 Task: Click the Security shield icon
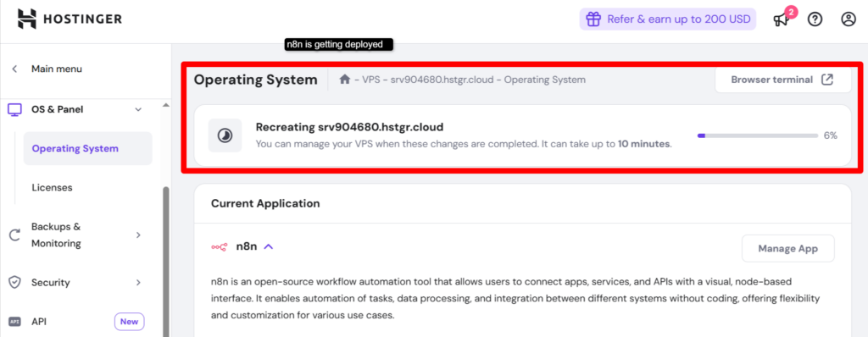click(x=15, y=283)
